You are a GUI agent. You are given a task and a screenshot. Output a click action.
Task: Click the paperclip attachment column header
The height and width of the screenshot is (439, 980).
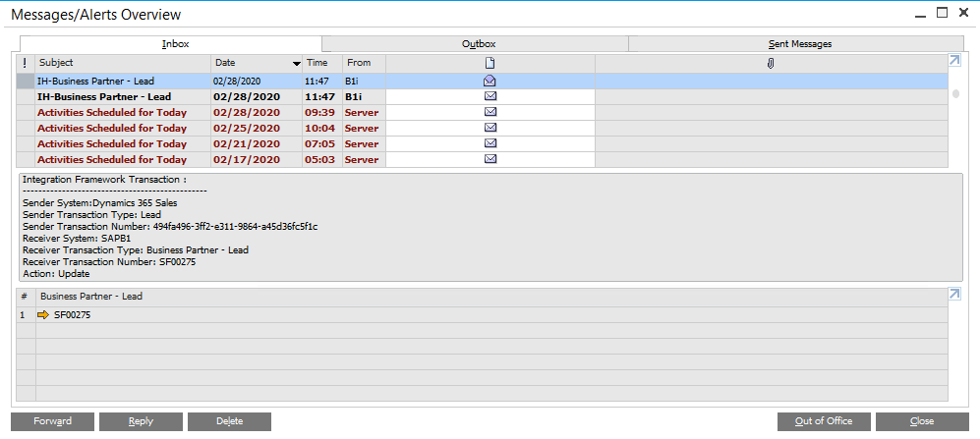point(771,63)
